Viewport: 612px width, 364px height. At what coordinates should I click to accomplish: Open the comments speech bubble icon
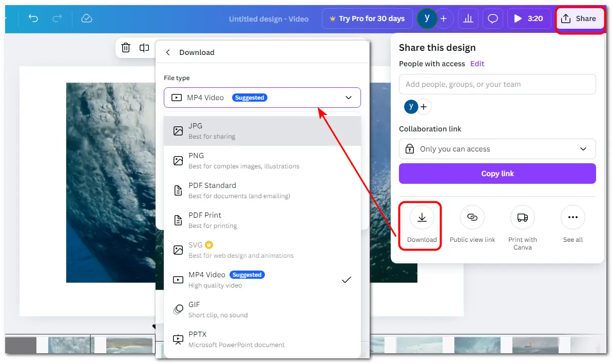(x=493, y=18)
